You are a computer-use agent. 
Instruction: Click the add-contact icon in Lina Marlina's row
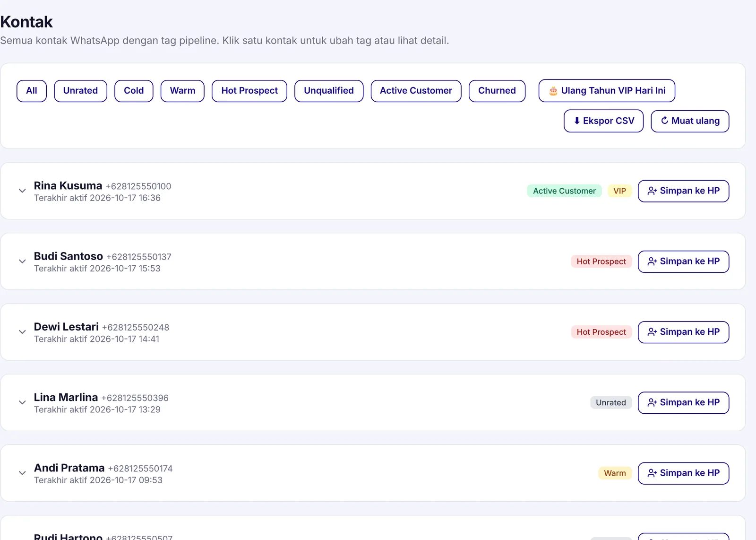click(x=652, y=402)
